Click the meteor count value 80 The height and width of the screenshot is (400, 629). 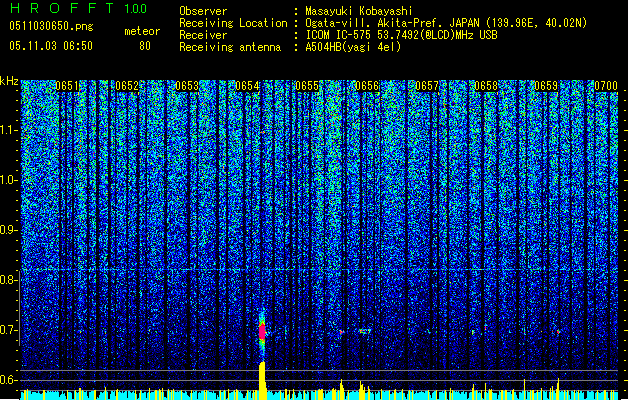(145, 46)
